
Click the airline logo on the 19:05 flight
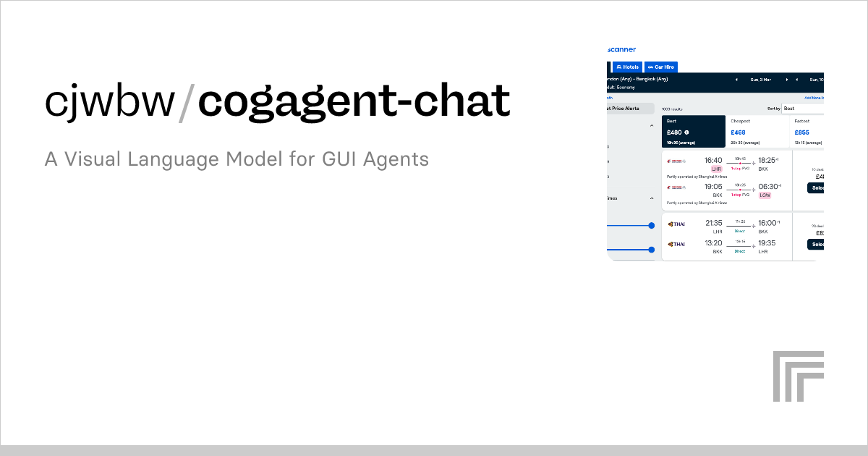click(676, 187)
